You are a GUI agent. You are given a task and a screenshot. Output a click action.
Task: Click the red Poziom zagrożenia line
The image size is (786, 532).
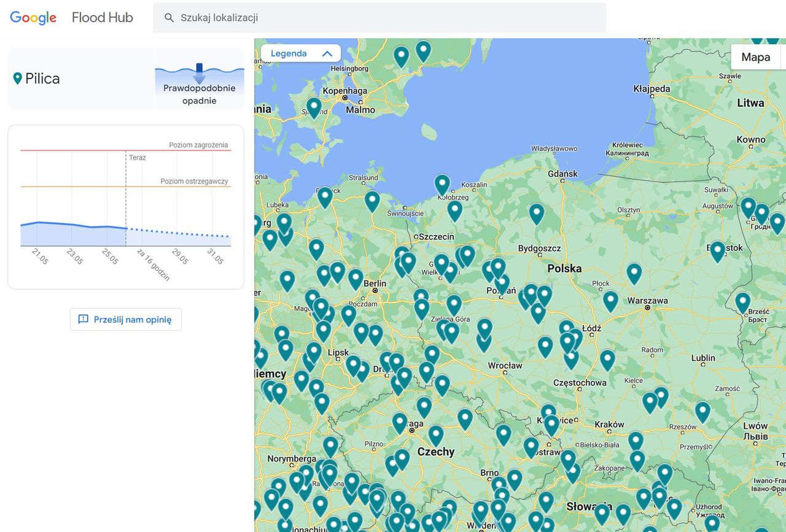click(x=126, y=150)
